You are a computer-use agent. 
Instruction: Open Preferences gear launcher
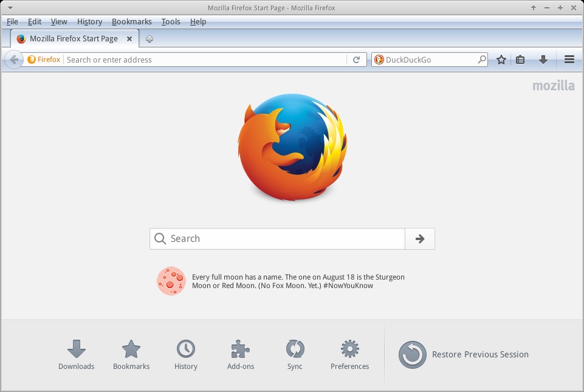[349, 355]
